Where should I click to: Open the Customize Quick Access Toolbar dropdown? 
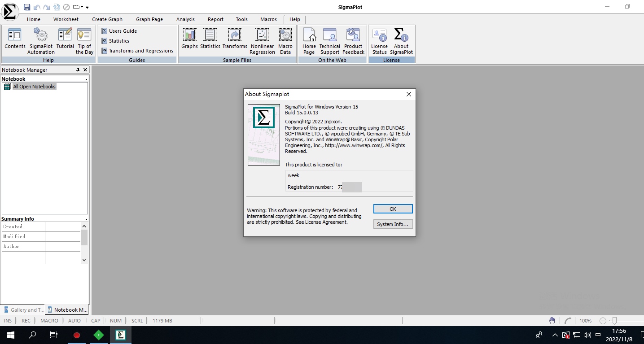click(x=87, y=7)
